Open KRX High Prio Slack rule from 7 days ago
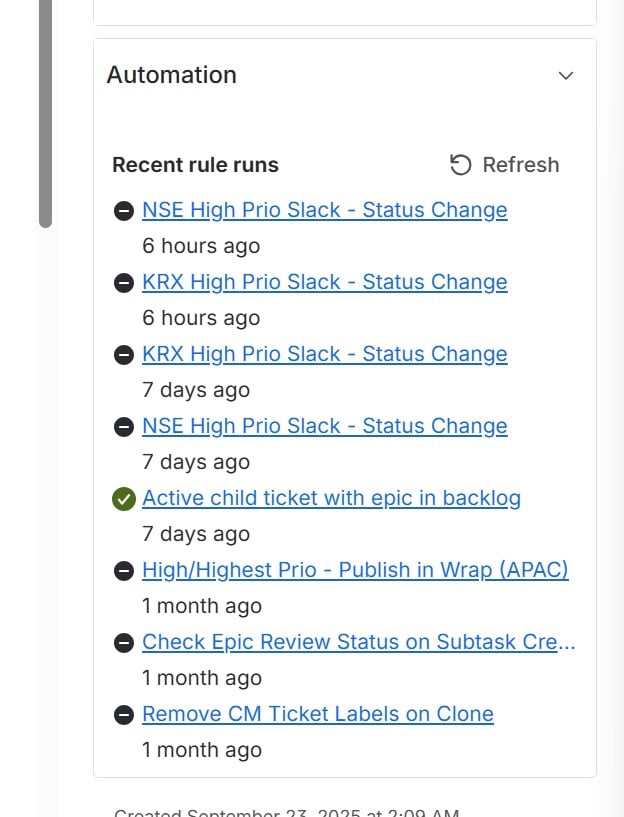The width and height of the screenshot is (624, 817). tap(325, 354)
